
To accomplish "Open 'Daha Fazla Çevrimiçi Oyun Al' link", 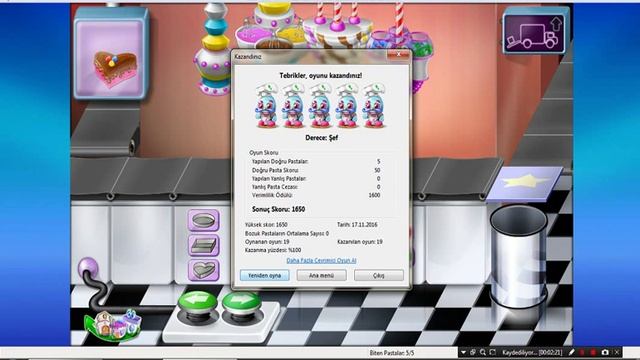I will 321,260.
